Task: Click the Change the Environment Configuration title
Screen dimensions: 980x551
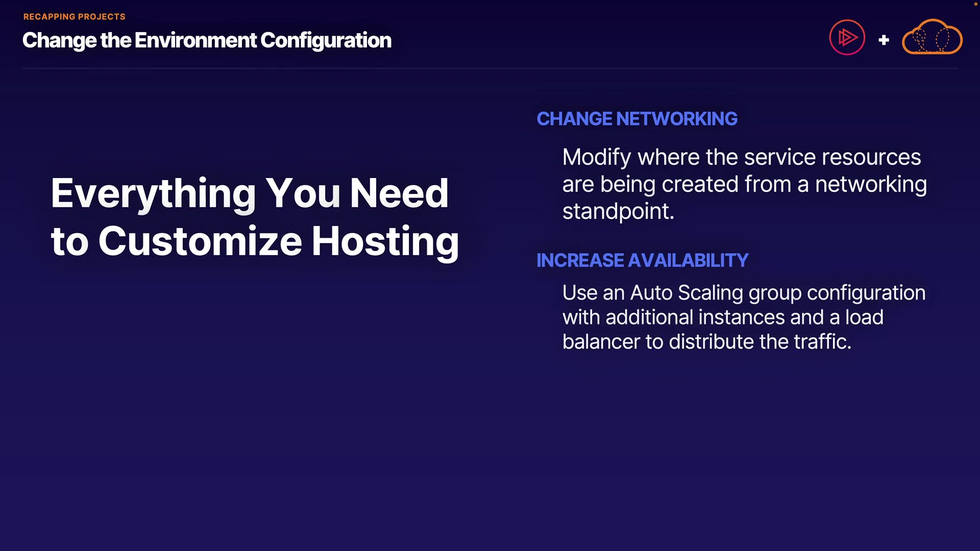Action: point(207,40)
